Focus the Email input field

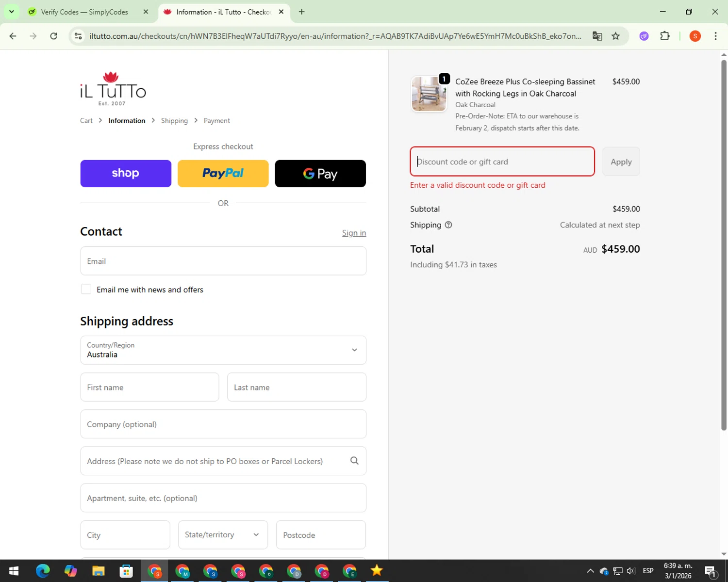click(223, 261)
